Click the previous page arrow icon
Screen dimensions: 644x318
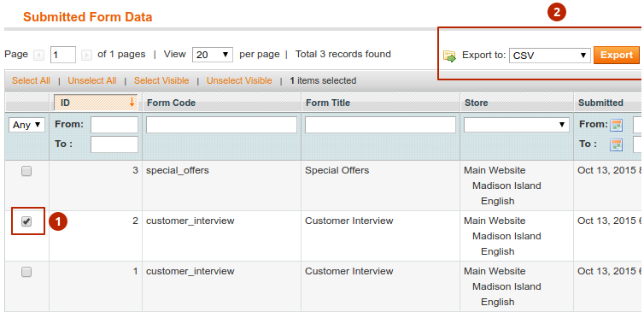coord(39,55)
